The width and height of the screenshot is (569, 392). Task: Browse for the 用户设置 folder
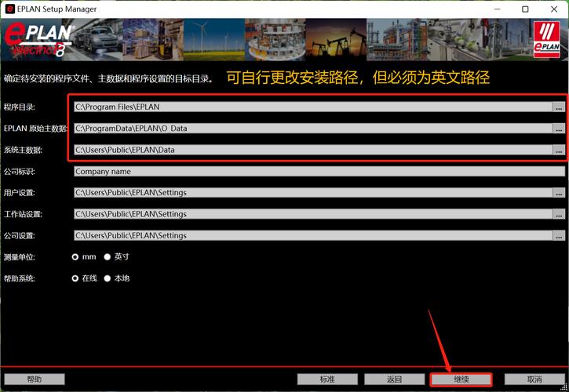tap(559, 193)
